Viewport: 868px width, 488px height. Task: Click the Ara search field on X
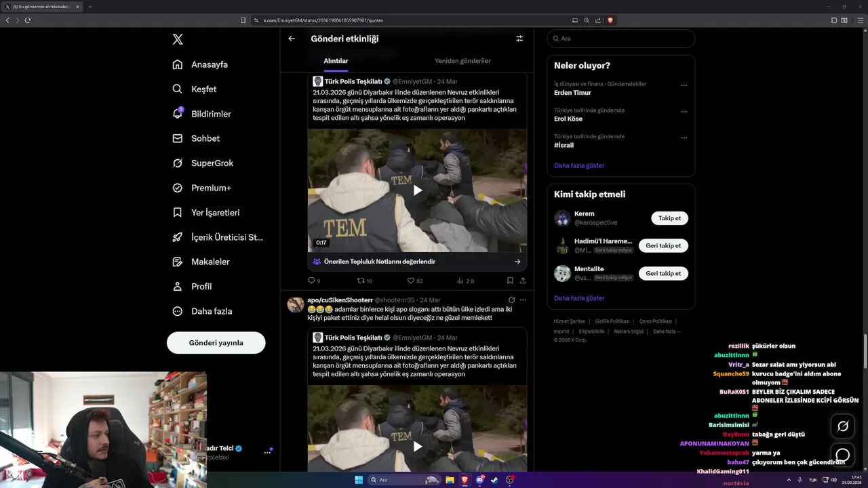click(621, 39)
